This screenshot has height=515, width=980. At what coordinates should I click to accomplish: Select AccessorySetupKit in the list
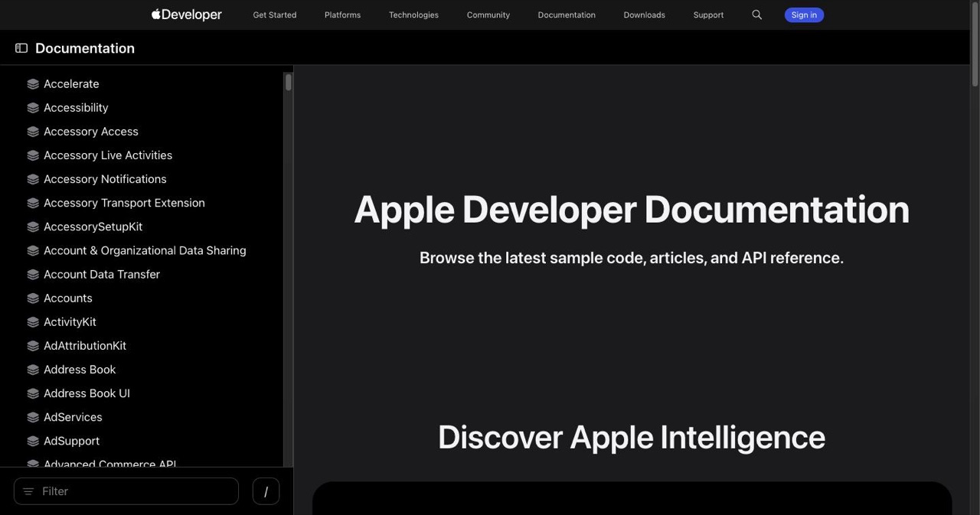coord(93,227)
